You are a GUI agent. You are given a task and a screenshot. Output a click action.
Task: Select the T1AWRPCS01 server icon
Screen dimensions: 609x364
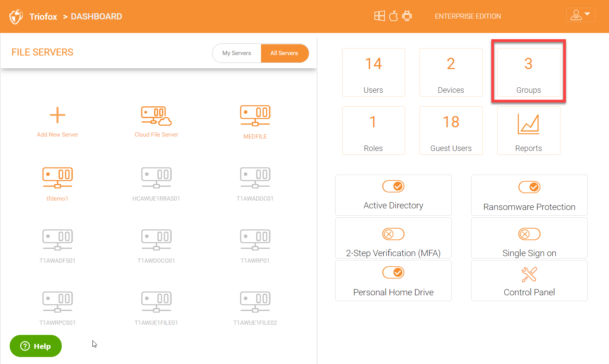[57, 302]
